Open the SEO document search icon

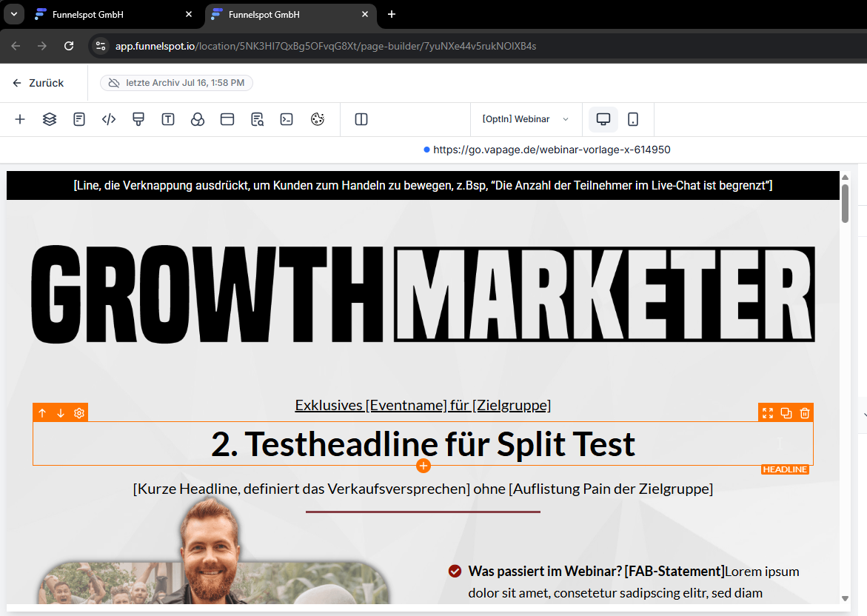click(x=257, y=119)
